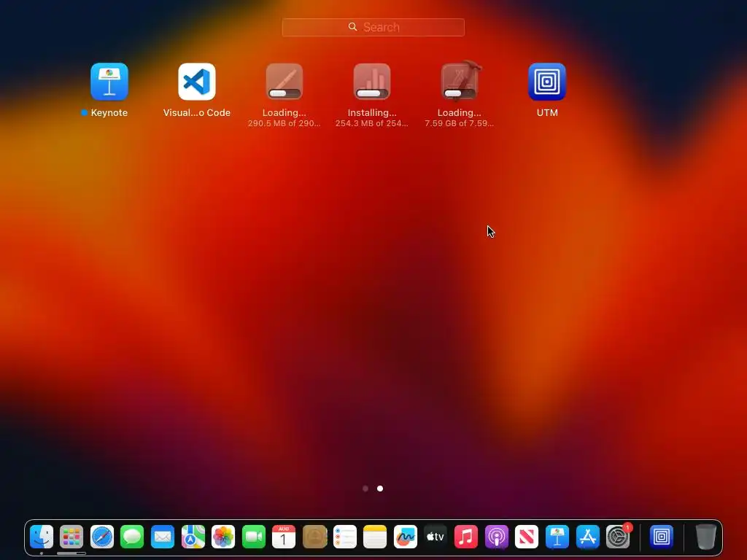Open the App Store from the Dock
747x560 pixels.
(587, 537)
